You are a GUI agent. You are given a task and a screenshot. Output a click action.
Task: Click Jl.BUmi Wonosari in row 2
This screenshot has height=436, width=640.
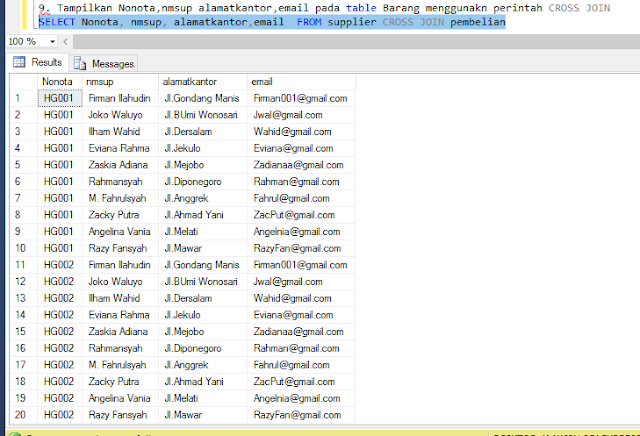click(x=201, y=115)
